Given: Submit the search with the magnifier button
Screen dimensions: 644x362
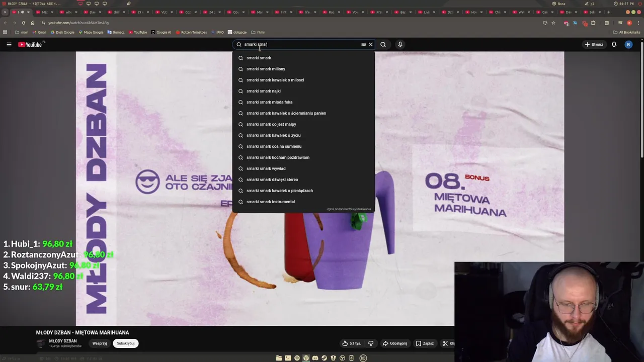Looking at the screenshot, I should [383, 44].
